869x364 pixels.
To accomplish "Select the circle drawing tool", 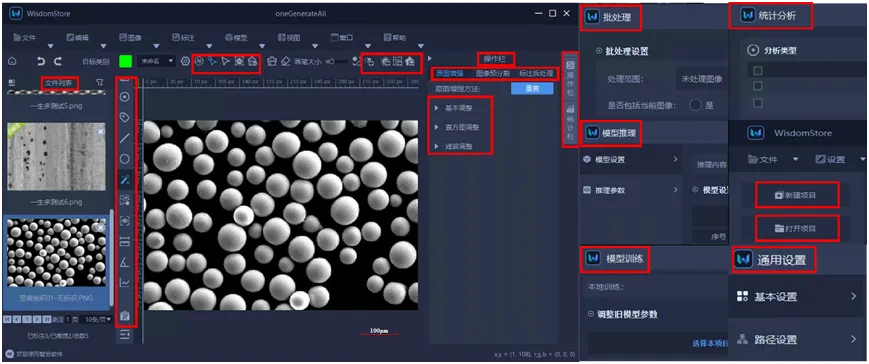I will pos(125,158).
